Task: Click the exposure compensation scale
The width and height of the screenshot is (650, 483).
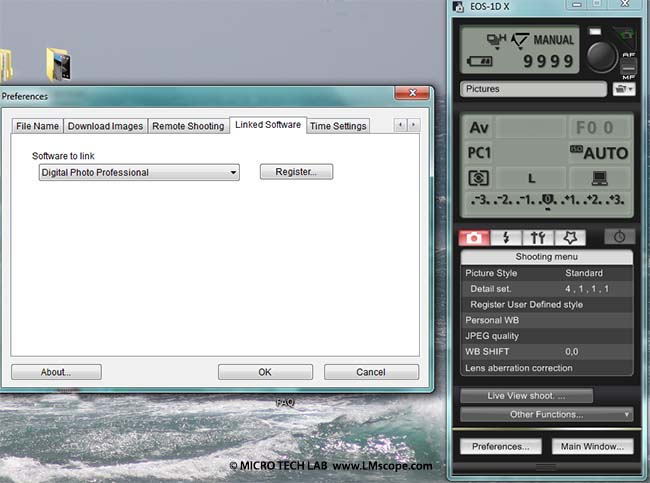Action: tap(547, 201)
